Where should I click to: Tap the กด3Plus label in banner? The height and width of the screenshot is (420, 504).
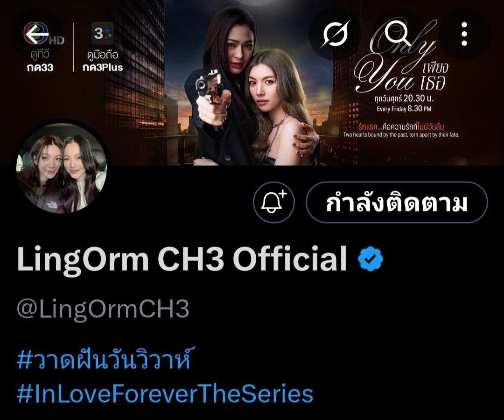coord(103,68)
